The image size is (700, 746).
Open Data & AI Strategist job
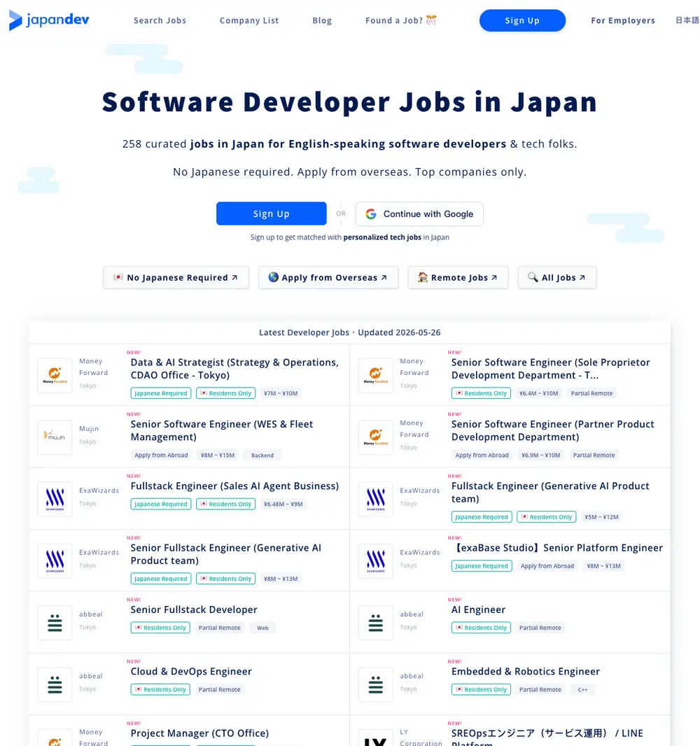(x=234, y=369)
